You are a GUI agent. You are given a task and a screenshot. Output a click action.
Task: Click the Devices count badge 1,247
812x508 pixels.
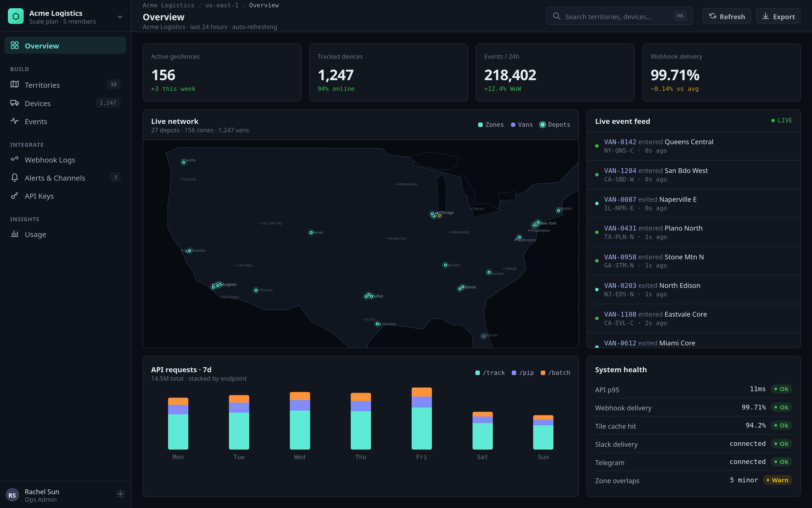tap(108, 103)
